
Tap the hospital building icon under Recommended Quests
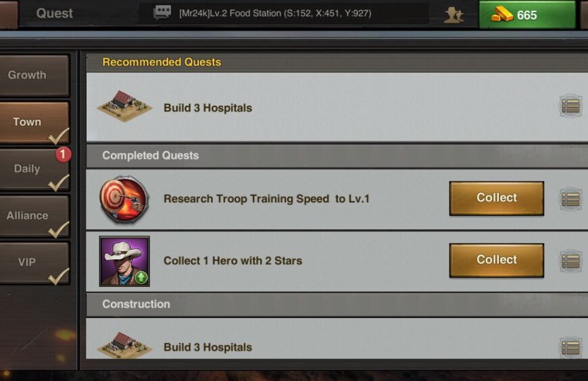point(124,106)
